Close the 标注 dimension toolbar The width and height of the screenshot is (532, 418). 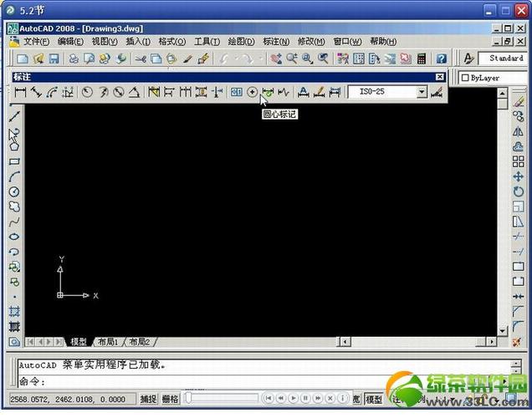(440, 77)
